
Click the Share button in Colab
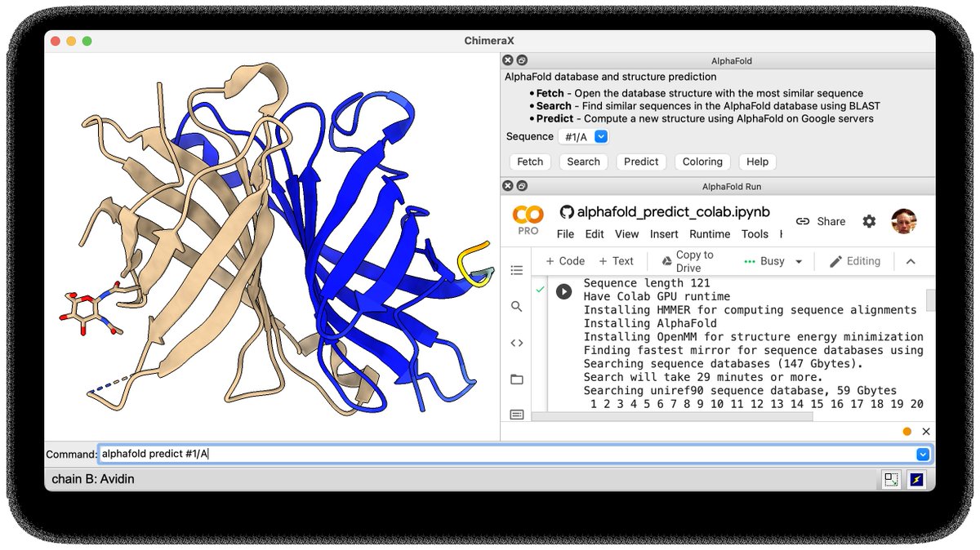click(x=821, y=221)
